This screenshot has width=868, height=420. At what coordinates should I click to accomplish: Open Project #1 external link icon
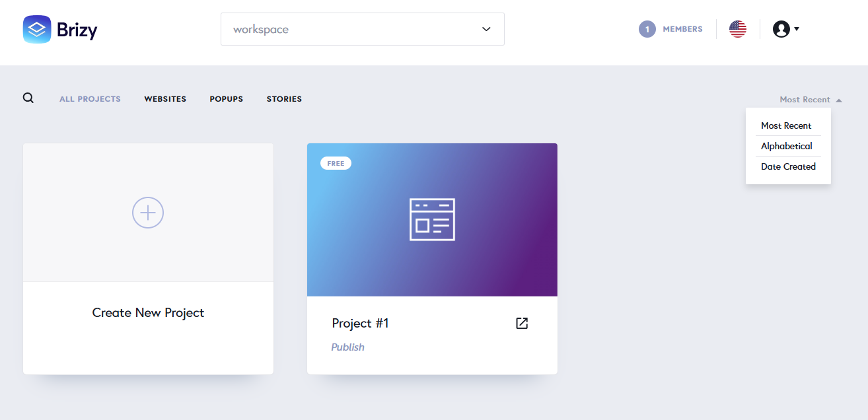coord(522,323)
